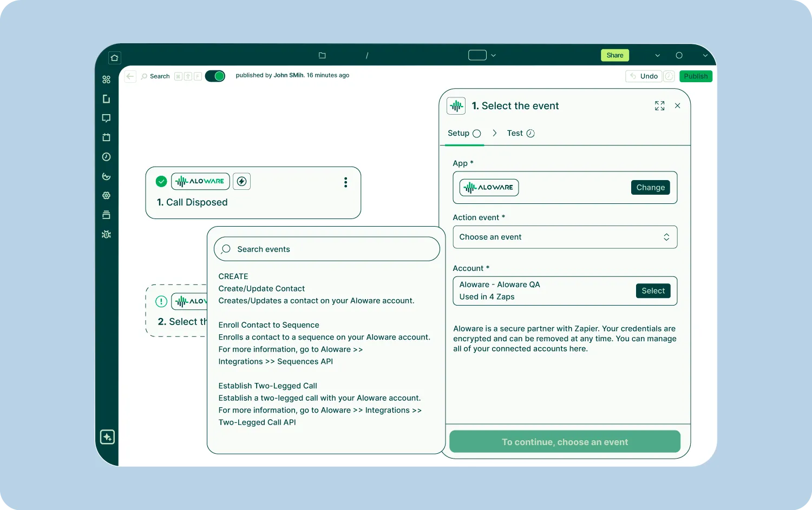The width and height of the screenshot is (812, 510).
Task: Click Change to switch the app
Action: (x=651, y=188)
